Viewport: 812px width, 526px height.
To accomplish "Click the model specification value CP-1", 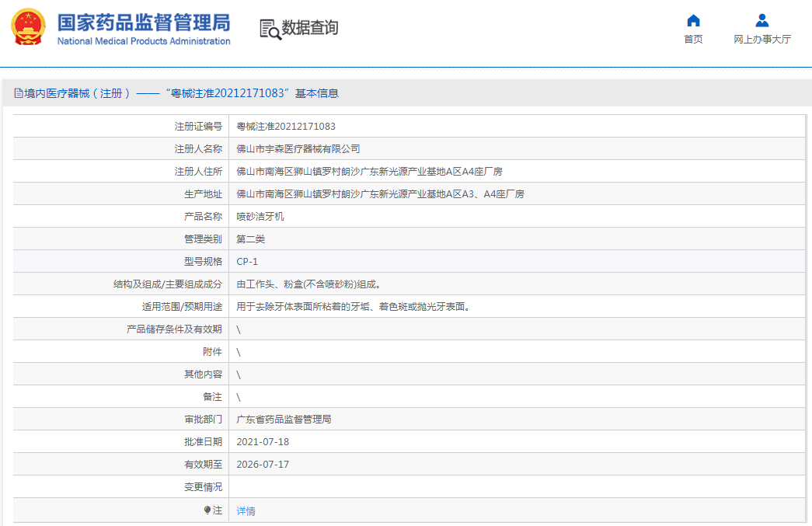I will click(247, 262).
